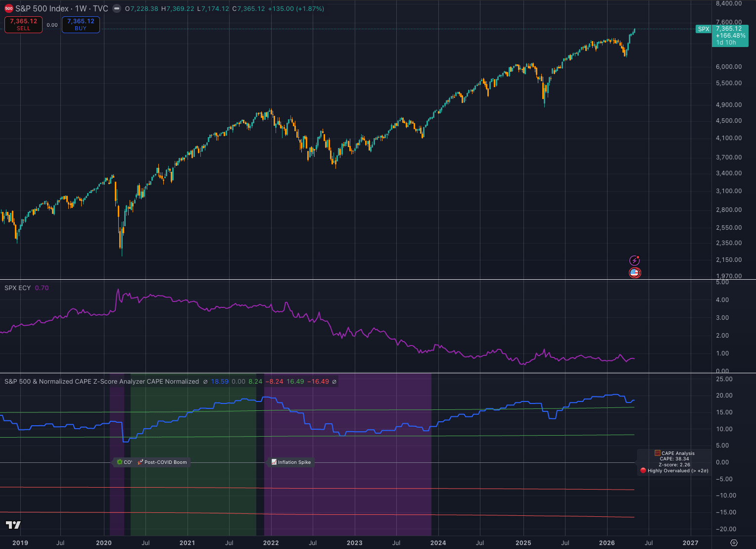Click the high price H7,369.22
756x549 pixels.
(178, 9)
